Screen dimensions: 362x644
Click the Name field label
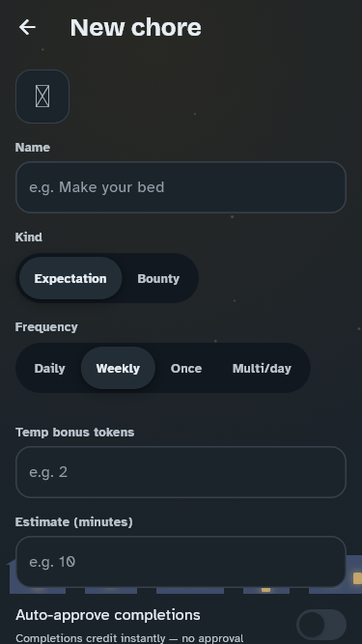click(x=33, y=148)
